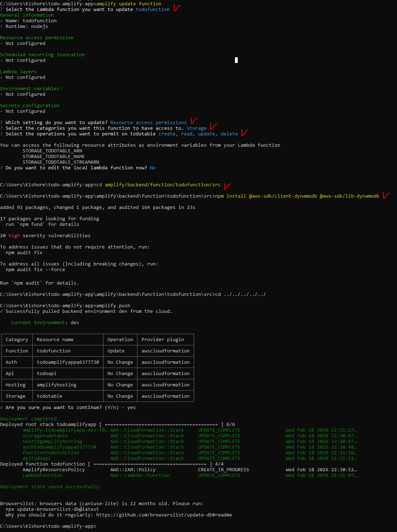Click the root stack 6/6 progress bar

pos(161,425)
